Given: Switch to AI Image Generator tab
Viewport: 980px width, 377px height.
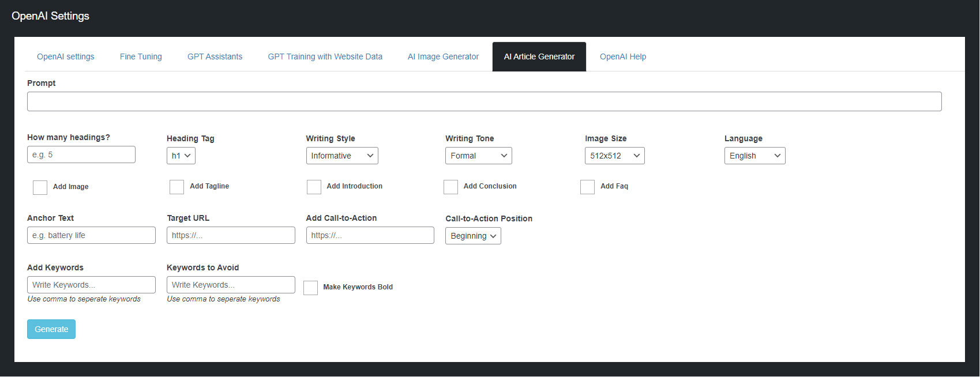Looking at the screenshot, I should tap(443, 56).
